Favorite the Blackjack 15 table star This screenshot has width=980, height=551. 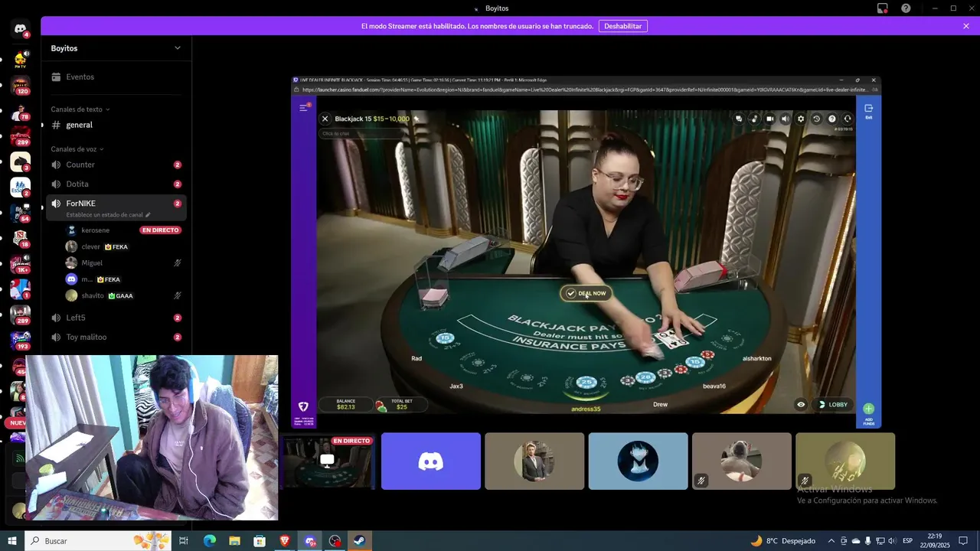pyautogui.click(x=416, y=119)
